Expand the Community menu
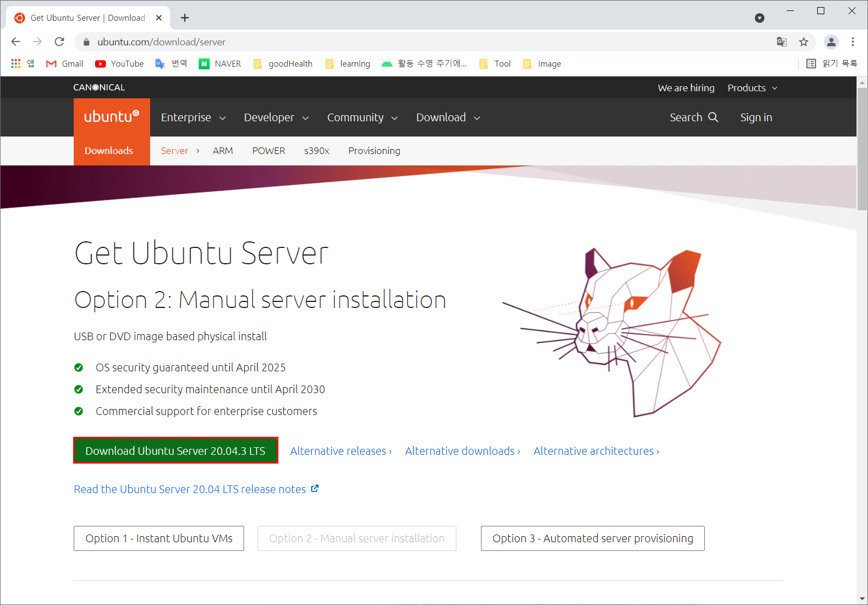Image resolution: width=868 pixels, height=605 pixels. pyautogui.click(x=362, y=117)
